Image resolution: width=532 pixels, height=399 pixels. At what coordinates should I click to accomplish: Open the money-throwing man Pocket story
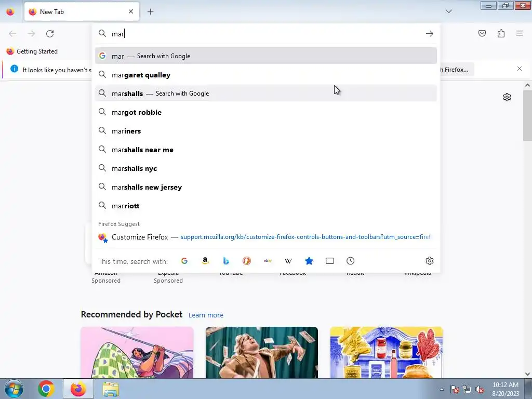pos(262,353)
